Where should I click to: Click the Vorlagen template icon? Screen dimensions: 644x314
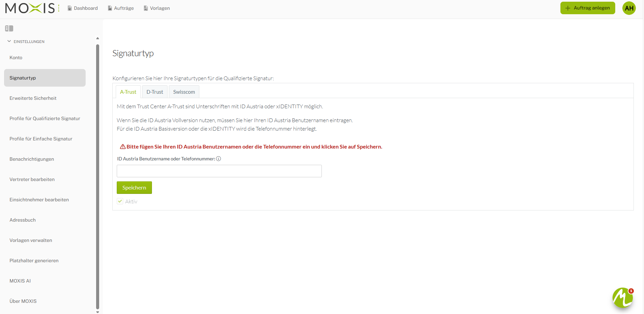coord(146,8)
